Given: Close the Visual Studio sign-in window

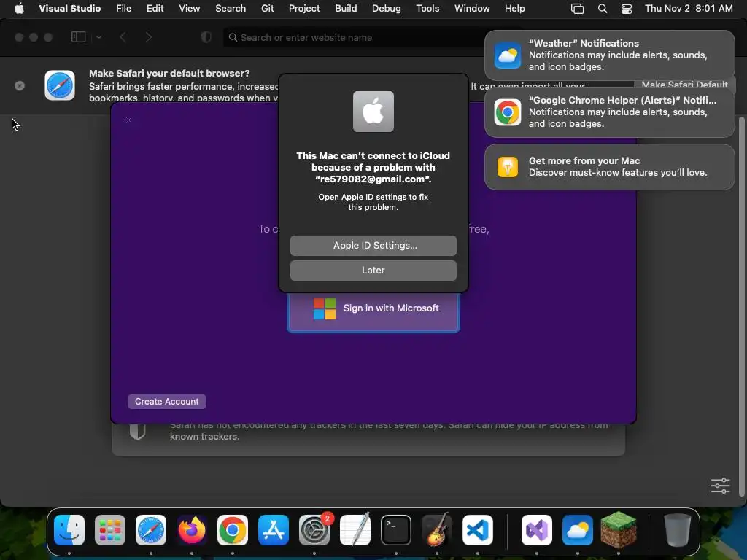Looking at the screenshot, I should (x=128, y=120).
